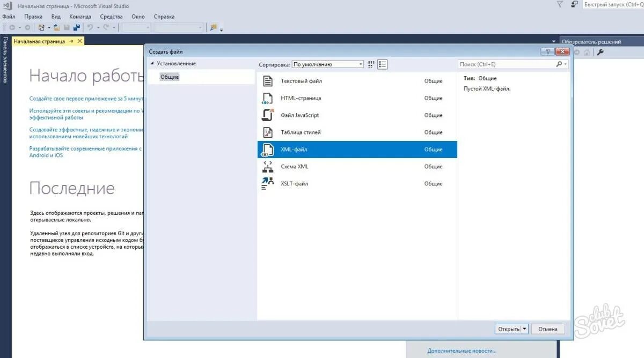Click the feedback icon in title bar

(x=574, y=4)
